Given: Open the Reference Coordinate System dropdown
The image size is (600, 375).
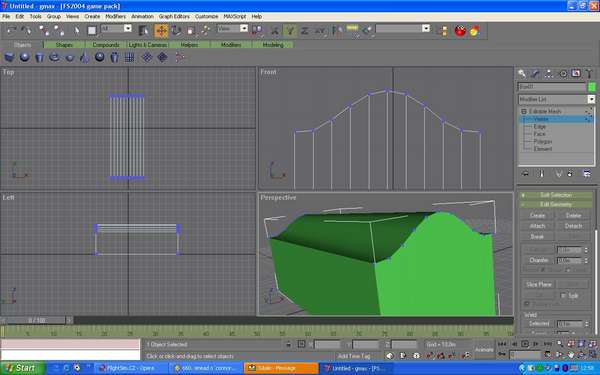Looking at the screenshot, I should click(243, 28).
